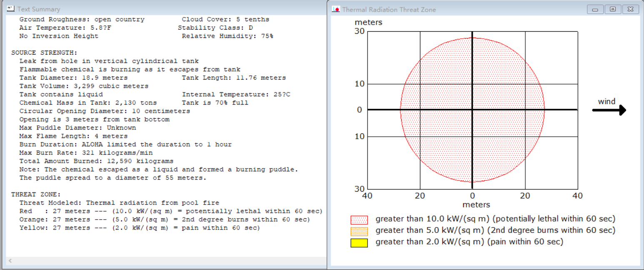Click the 'meters' x-axis label below the plot
This screenshot has width=644, height=270.
click(x=476, y=205)
